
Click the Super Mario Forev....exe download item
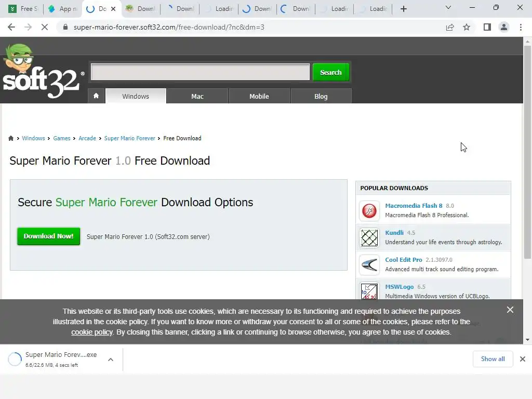click(61, 359)
